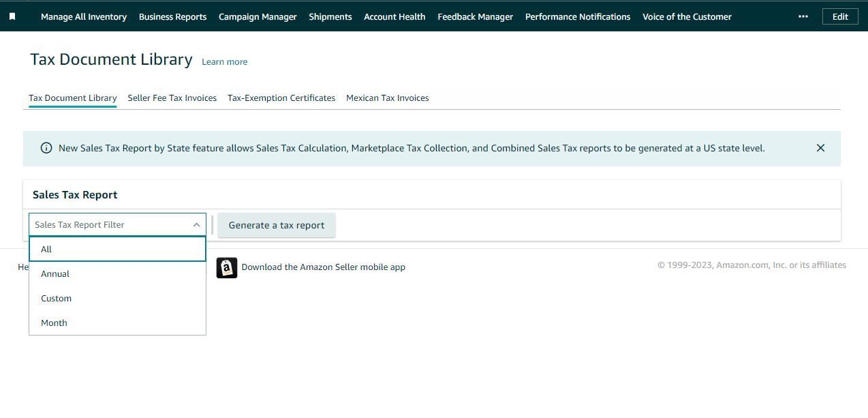Click the Edit button
Screen dimensions: 868x418
840,16
